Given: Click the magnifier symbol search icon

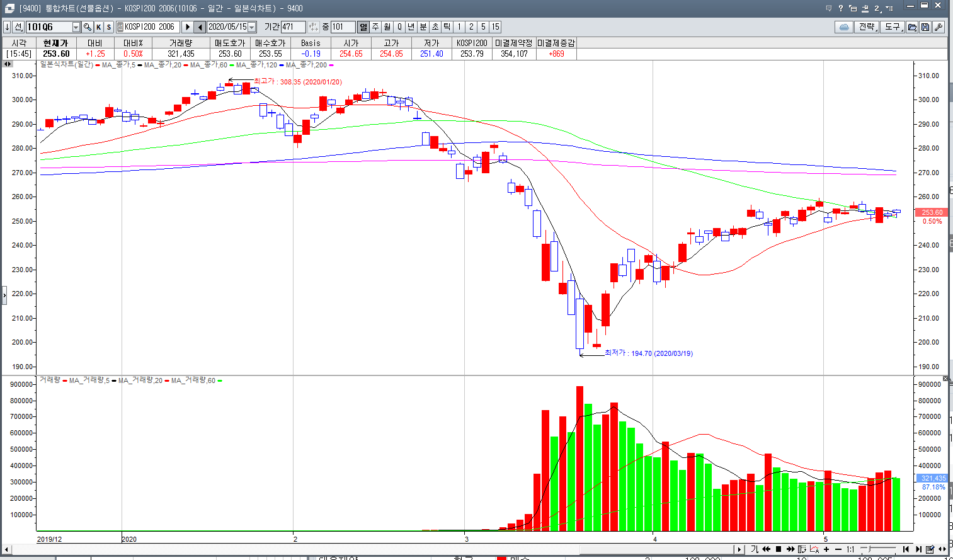Looking at the screenshot, I should pyautogui.click(x=88, y=27).
